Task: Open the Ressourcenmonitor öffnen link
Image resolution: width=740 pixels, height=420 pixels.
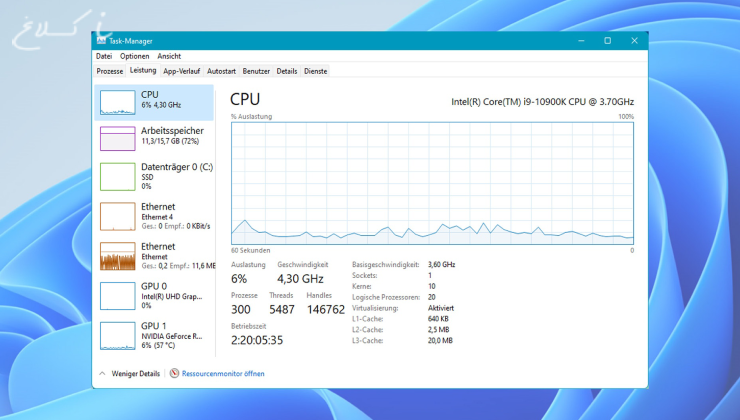Action: click(x=223, y=374)
